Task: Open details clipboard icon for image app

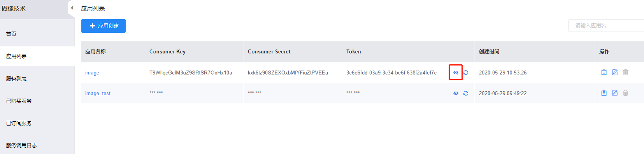Action: coord(604,72)
